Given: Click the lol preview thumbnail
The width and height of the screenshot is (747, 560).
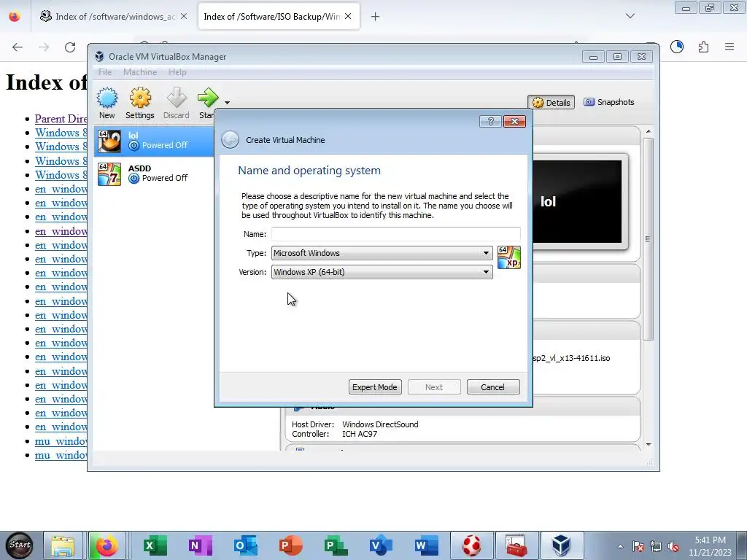Looking at the screenshot, I should [x=577, y=201].
